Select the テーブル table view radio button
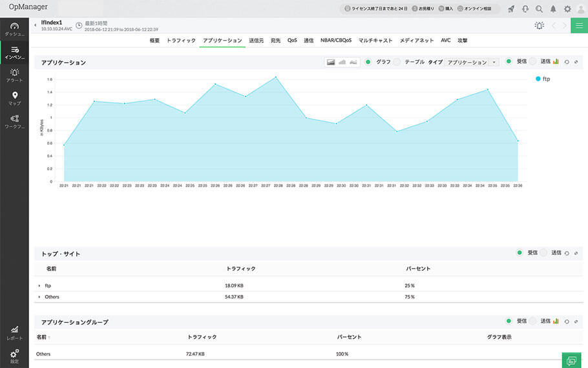The height and width of the screenshot is (368, 588). [x=397, y=62]
